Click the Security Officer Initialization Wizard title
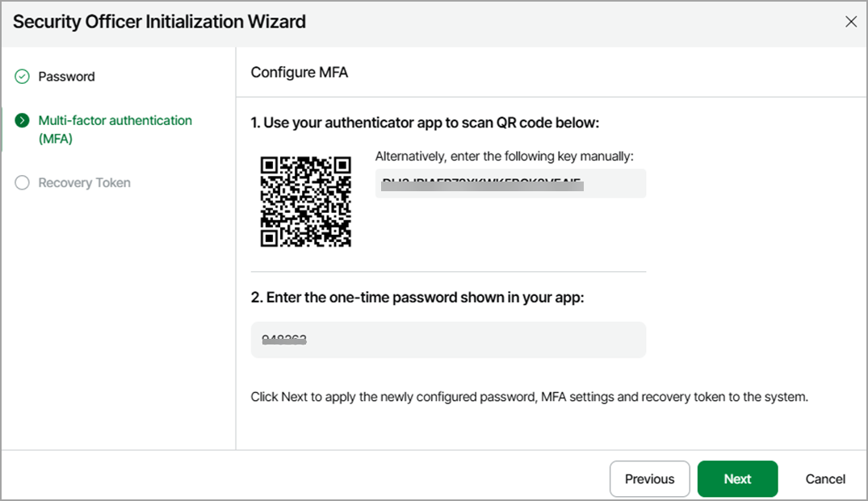This screenshot has height=501, width=868. point(159,22)
